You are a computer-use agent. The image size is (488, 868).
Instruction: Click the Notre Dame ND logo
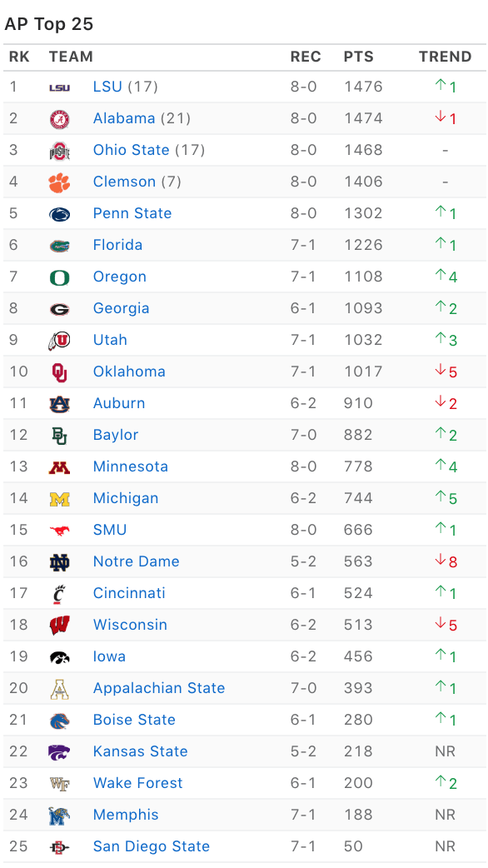click(59, 562)
